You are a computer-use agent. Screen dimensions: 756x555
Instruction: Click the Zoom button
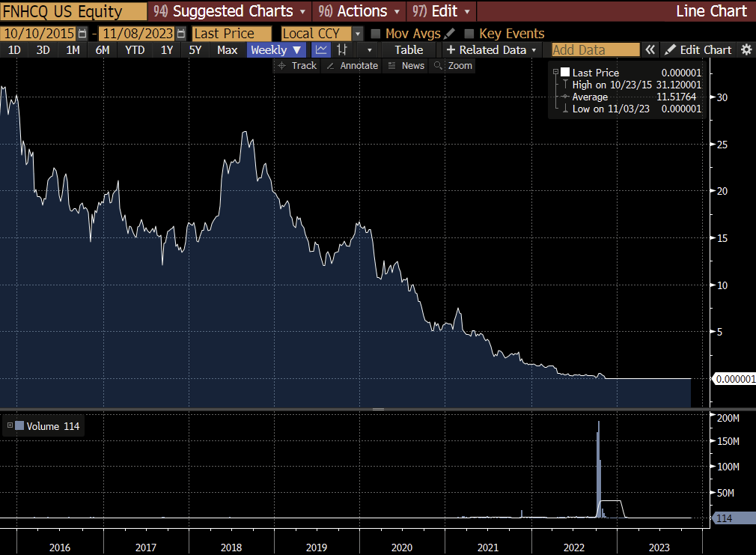click(x=453, y=66)
